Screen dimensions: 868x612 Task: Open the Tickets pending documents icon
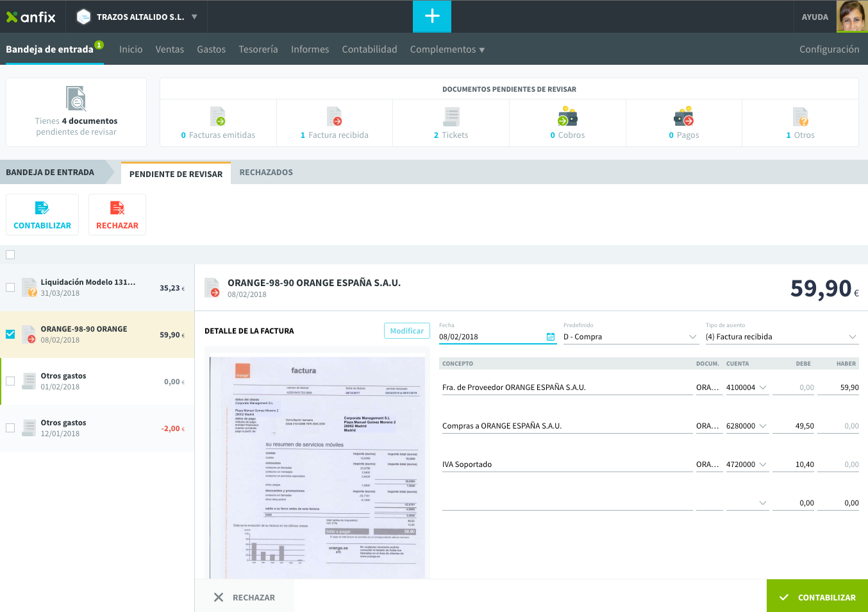(x=451, y=117)
